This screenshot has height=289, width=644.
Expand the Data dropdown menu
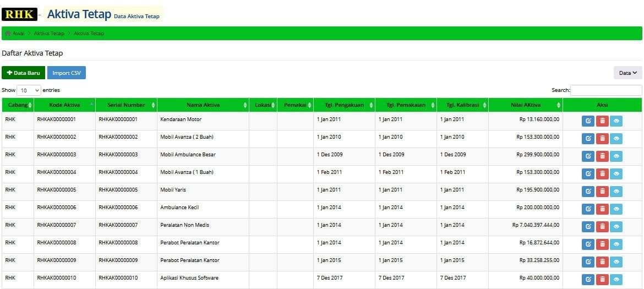coord(627,73)
